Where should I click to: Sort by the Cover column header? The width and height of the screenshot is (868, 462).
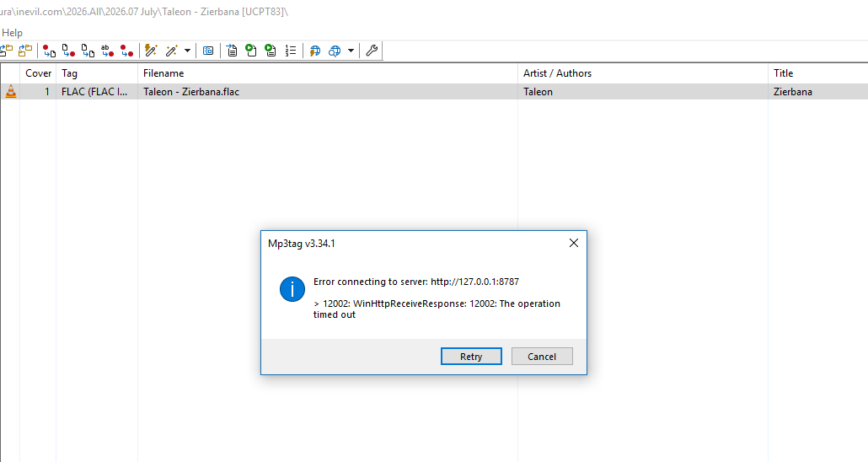38,73
